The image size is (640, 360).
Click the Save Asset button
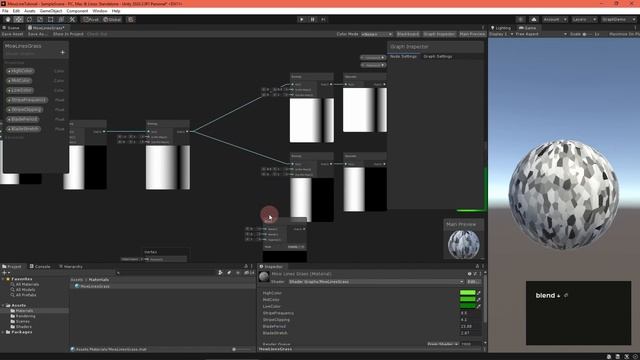tap(13, 34)
